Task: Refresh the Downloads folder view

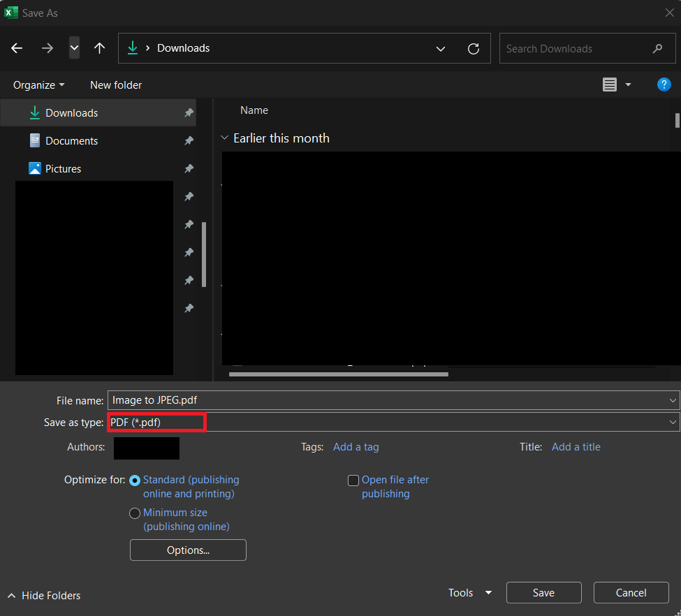Action: (x=474, y=49)
